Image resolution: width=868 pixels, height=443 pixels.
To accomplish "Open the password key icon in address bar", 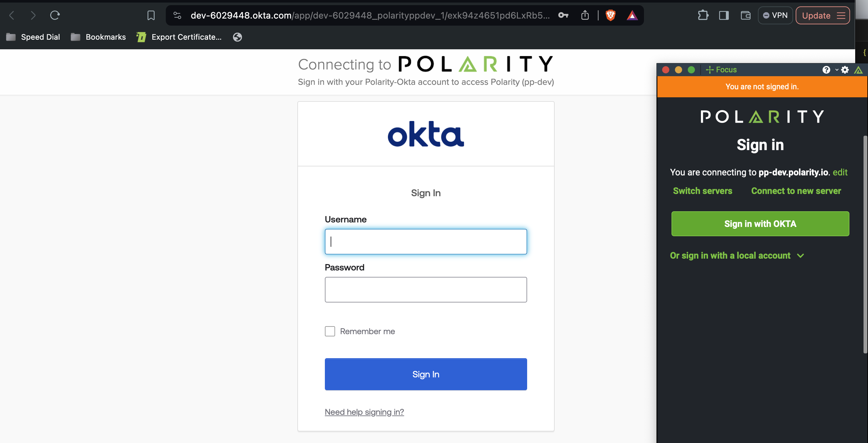I will pyautogui.click(x=563, y=15).
